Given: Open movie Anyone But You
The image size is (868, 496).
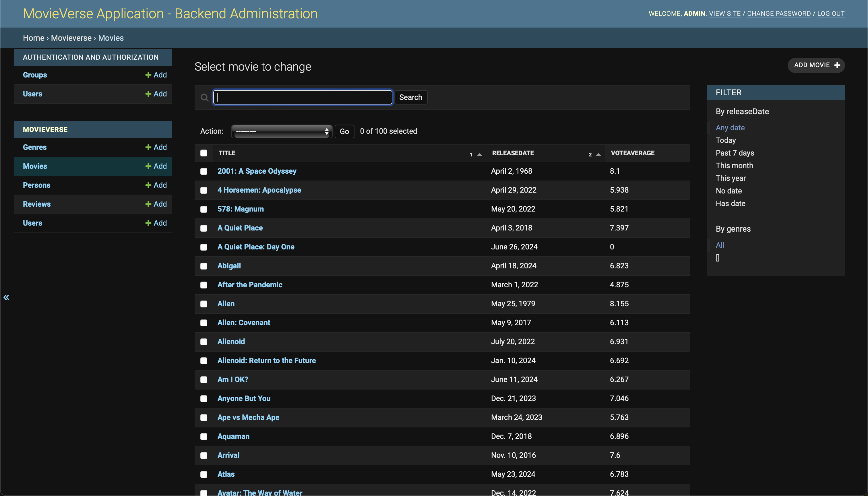Looking at the screenshot, I should coord(244,398).
